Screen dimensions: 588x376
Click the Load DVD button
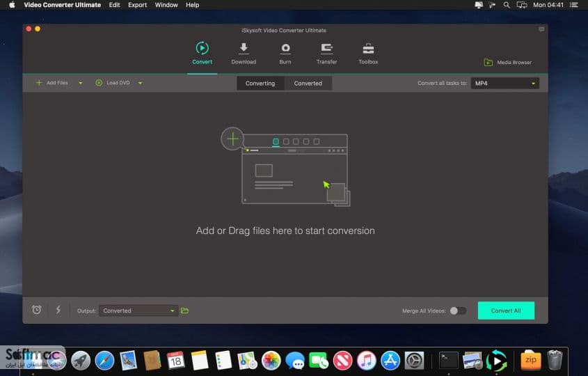(113, 83)
